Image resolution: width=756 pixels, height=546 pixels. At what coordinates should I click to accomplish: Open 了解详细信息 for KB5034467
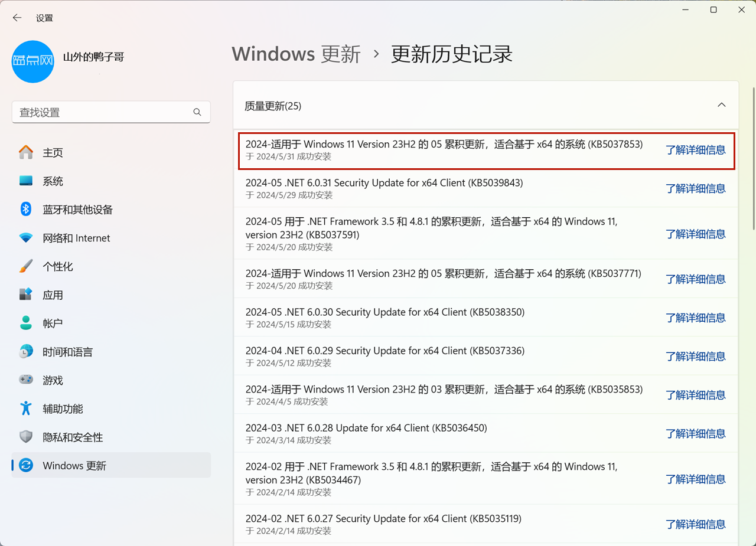coord(695,479)
